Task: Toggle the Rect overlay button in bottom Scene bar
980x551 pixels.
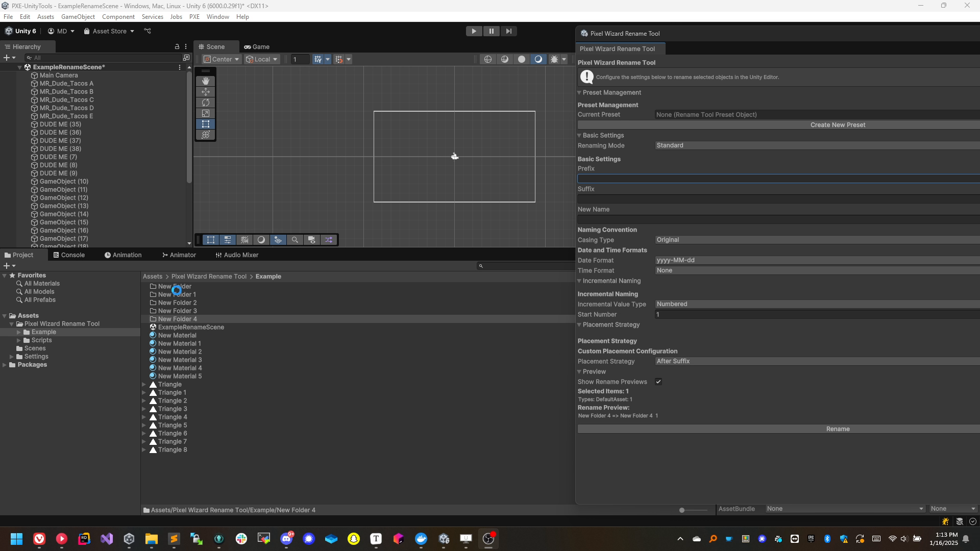Action: click(211, 240)
